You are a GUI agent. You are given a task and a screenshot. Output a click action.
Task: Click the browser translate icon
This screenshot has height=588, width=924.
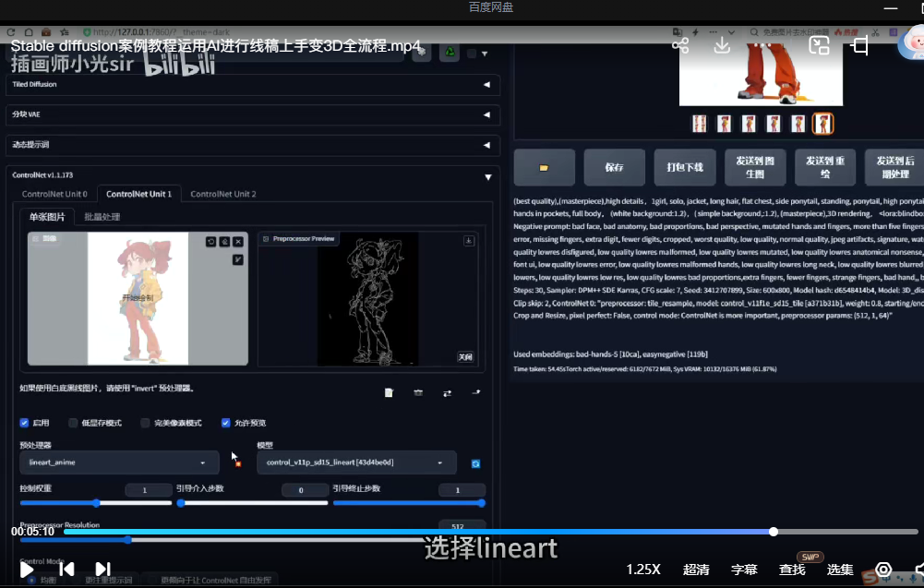pyautogui.click(x=678, y=31)
